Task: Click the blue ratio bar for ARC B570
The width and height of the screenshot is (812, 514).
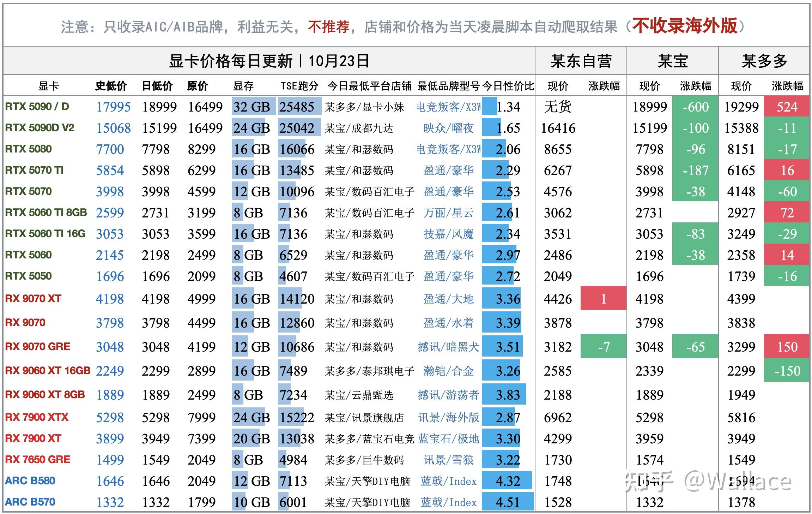Action: tap(508, 502)
